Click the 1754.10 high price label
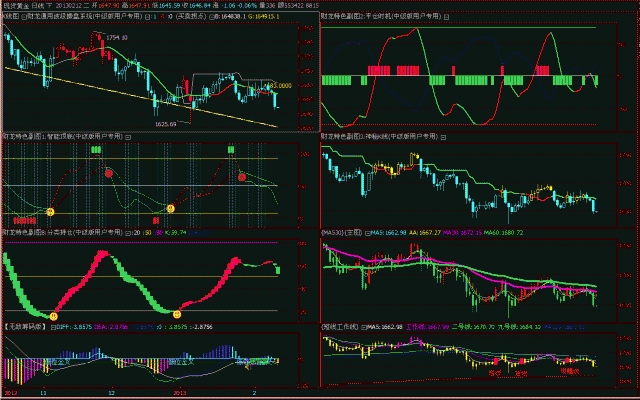Viewport: 640px width, 400px height. [x=118, y=36]
